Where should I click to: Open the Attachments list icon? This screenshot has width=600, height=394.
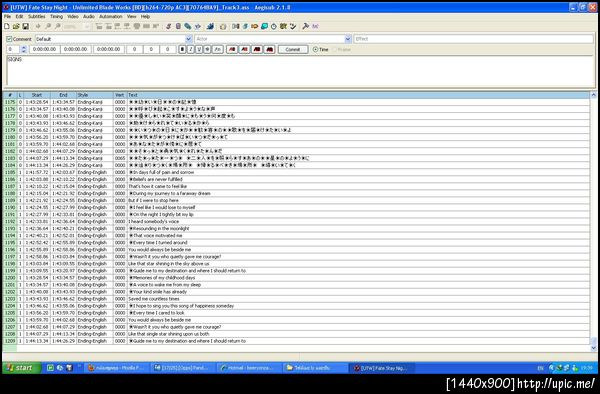(188, 26)
